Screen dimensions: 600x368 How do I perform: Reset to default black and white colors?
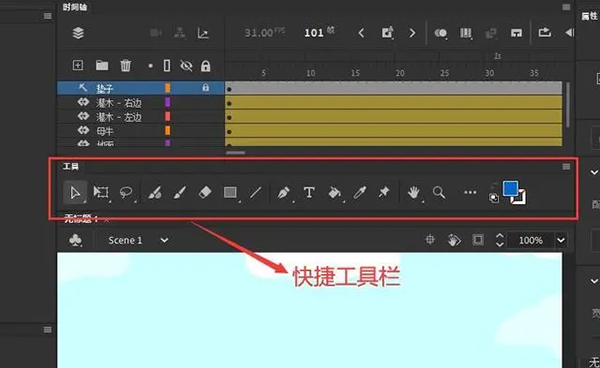tap(494, 198)
